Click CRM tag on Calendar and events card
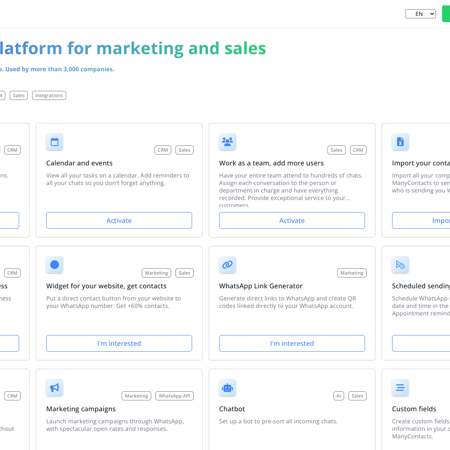This screenshot has width=450, height=450. 163,150
